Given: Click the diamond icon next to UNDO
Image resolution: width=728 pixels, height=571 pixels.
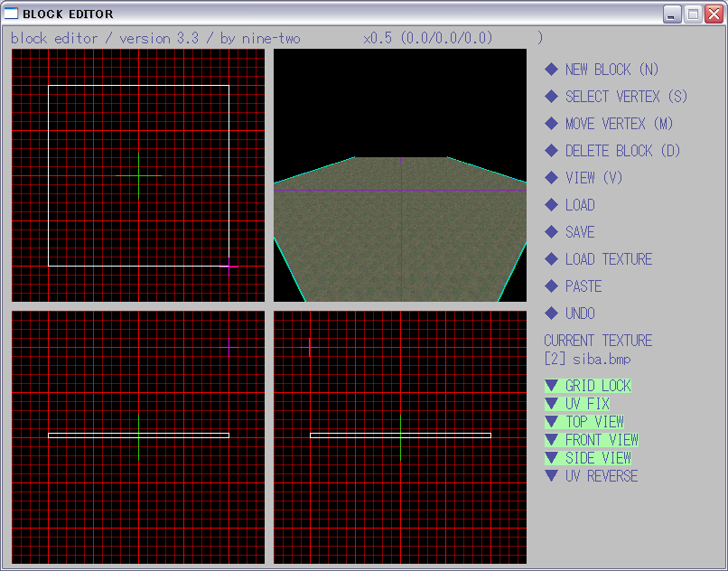Looking at the screenshot, I should pyautogui.click(x=552, y=314).
